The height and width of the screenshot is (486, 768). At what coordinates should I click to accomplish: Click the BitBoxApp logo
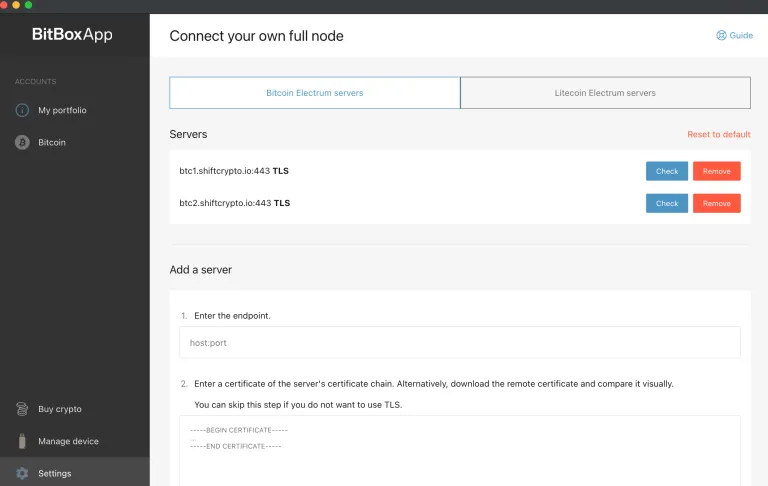pyautogui.click(x=72, y=35)
